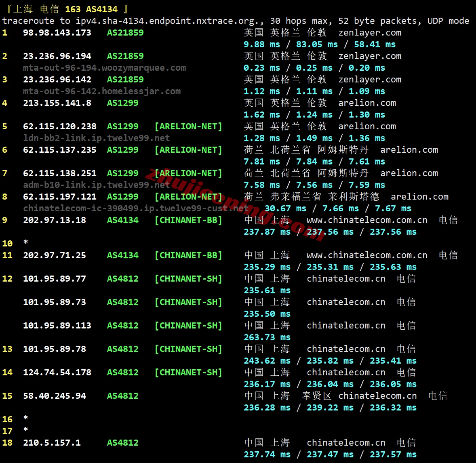The width and height of the screenshot is (476, 463).
Task: Click IP address 213.155.141.8 at hop 4
Action: [57, 103]
